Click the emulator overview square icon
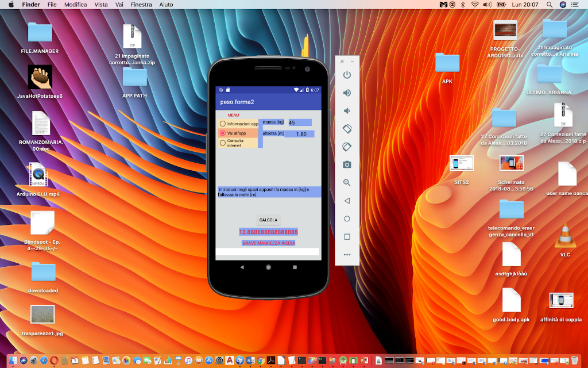Screen dimensions: 588x368 [x=347, y=236]
